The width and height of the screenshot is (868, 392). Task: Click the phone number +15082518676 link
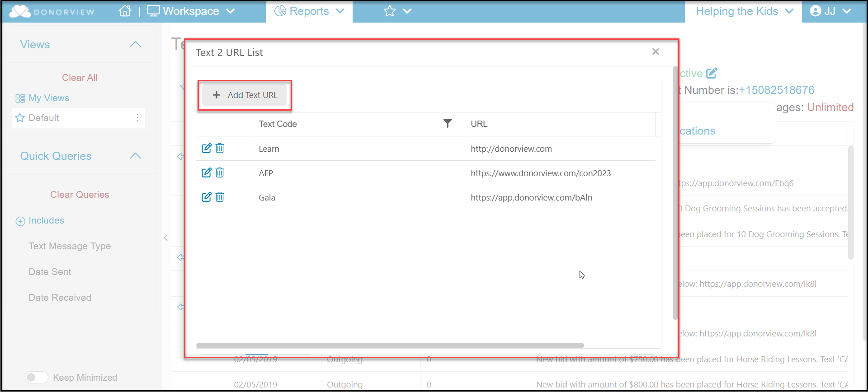(776, 90)
